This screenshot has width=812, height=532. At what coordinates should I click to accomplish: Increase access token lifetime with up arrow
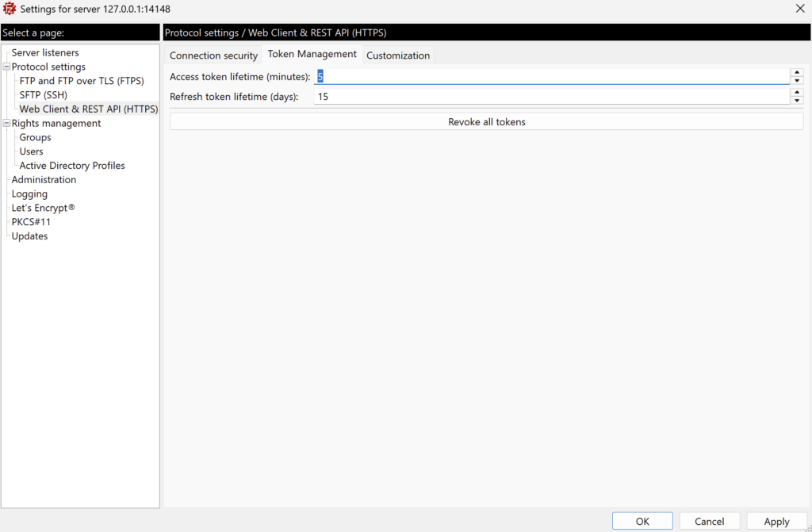coord(797,72)
